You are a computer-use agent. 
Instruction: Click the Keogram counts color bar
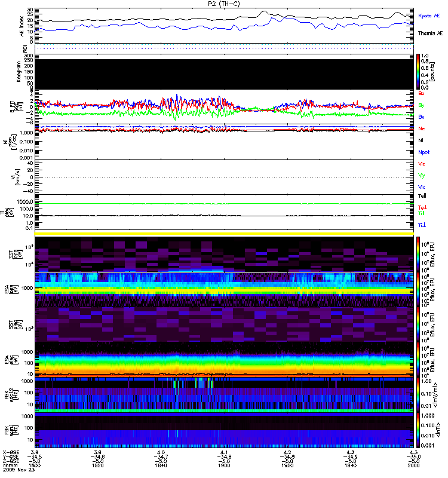click(x=418, y=72)
